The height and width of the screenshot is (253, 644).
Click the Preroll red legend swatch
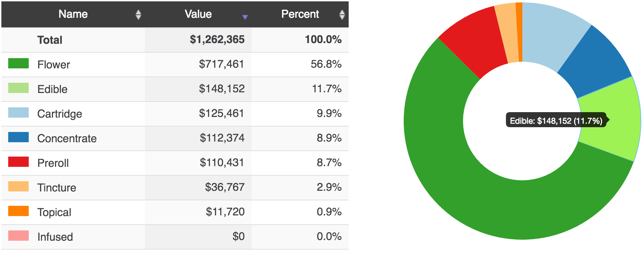pos(18,162)
